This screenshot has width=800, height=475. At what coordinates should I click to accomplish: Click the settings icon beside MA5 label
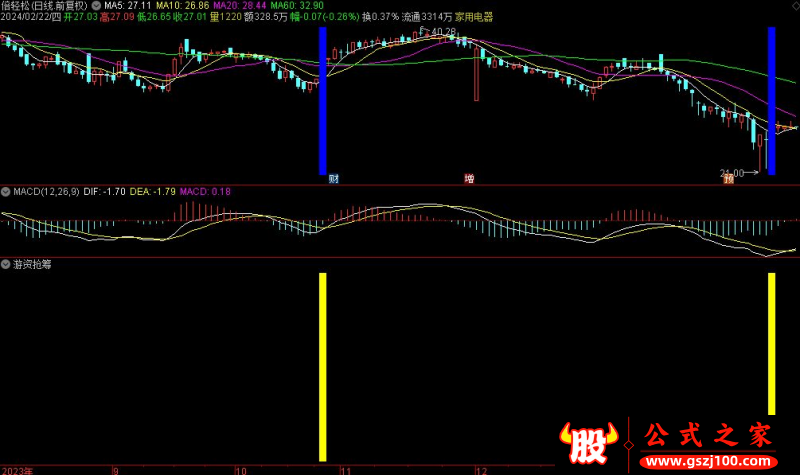(96, 5)
